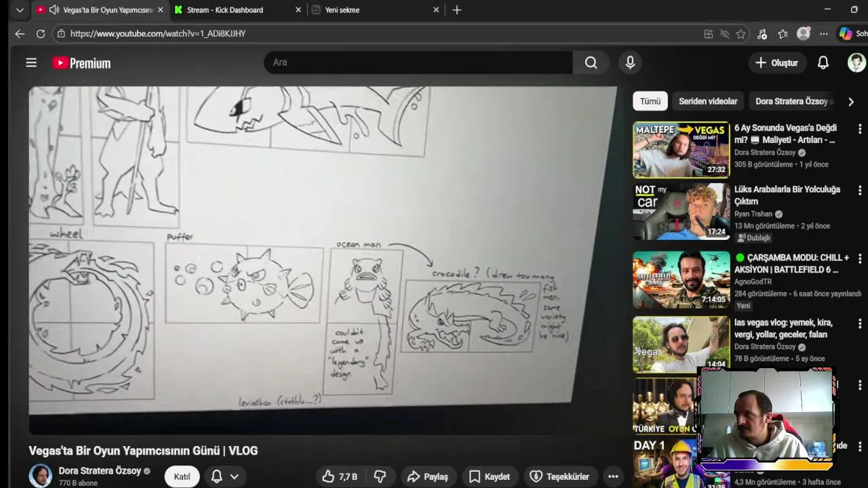Click the Ara search input field
868x488 pixels.
coord(418,62)
